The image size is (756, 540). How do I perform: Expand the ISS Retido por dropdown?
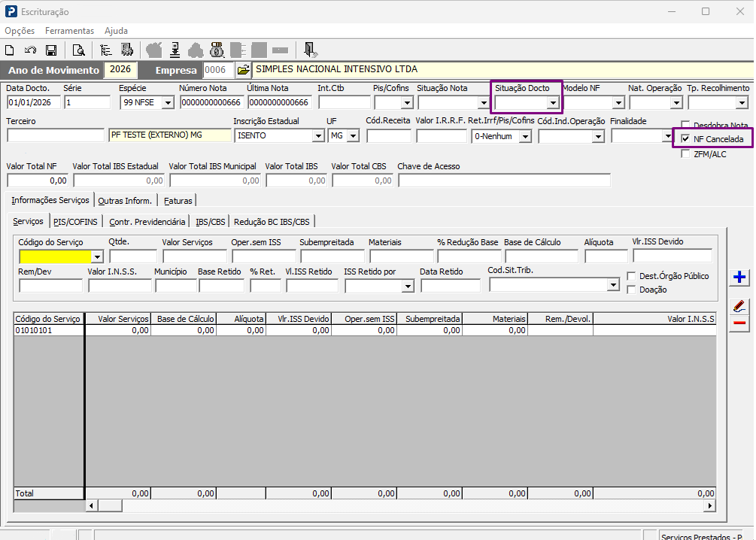(x=408, y=287)
